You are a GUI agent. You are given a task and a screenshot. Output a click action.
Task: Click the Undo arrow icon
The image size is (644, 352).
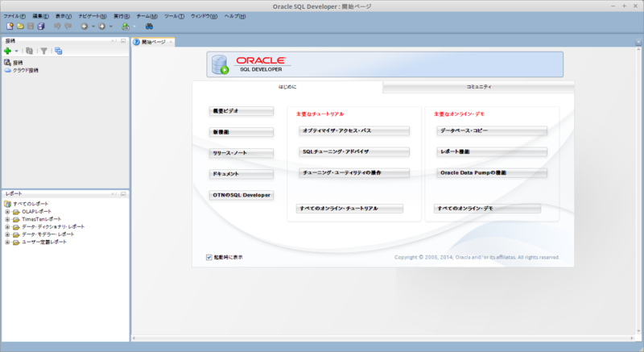[57, 27]
